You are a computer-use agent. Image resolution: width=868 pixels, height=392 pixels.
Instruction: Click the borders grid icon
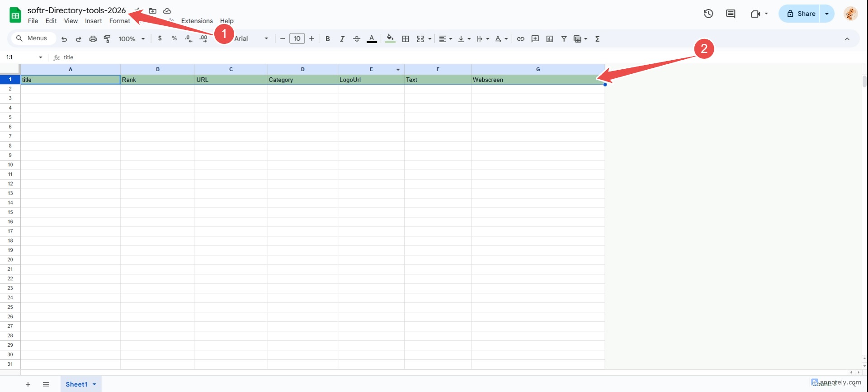tap(406, 39)
